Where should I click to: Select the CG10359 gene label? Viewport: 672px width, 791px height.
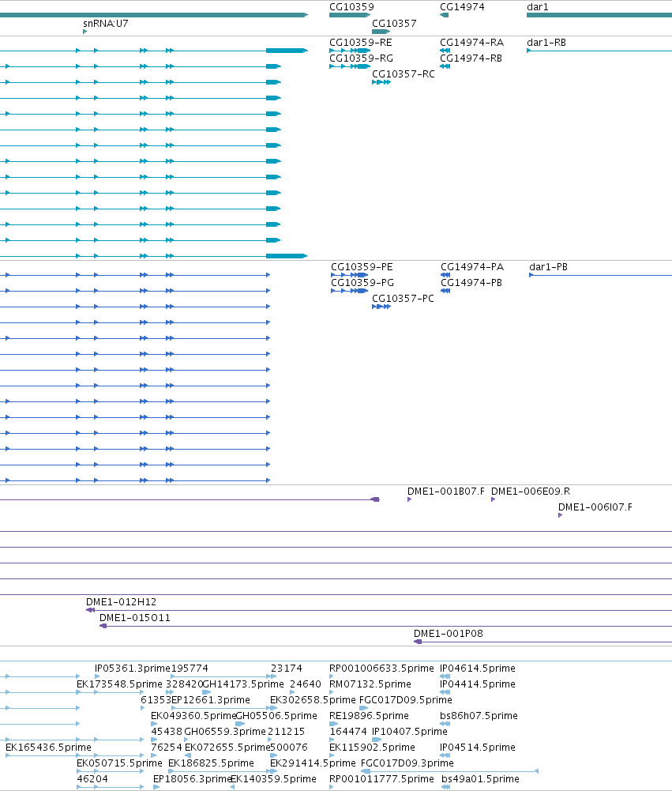click(x=351, y=7)
